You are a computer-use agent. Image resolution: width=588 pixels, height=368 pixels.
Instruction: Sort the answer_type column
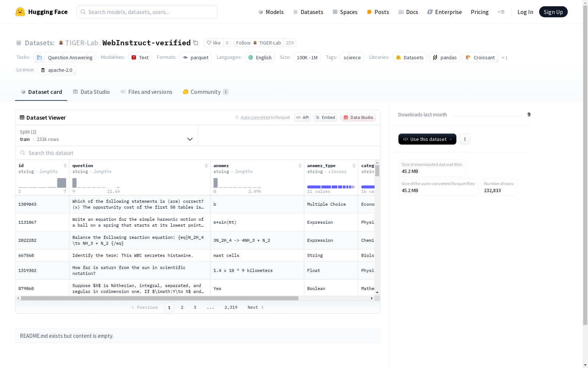(x=354, y=166)
